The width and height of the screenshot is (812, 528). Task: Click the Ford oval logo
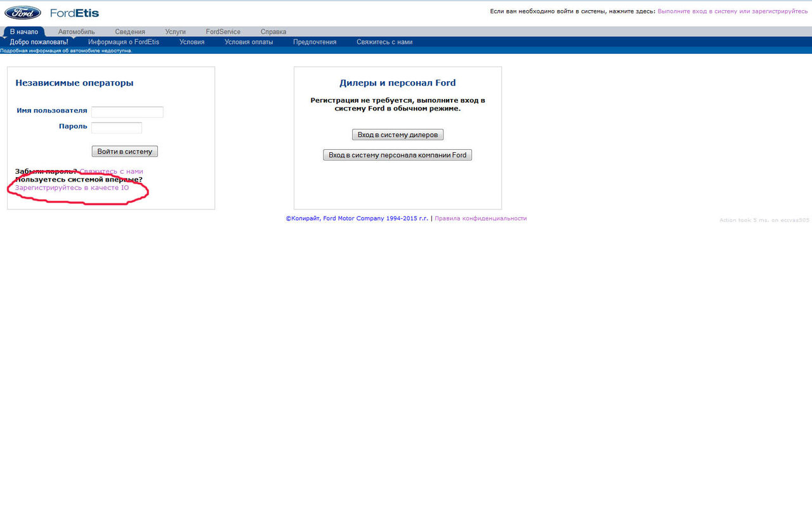pos(23,13)
